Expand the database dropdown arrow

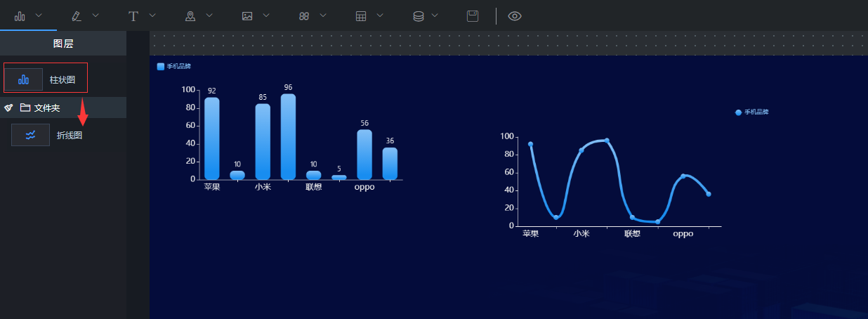435,15
